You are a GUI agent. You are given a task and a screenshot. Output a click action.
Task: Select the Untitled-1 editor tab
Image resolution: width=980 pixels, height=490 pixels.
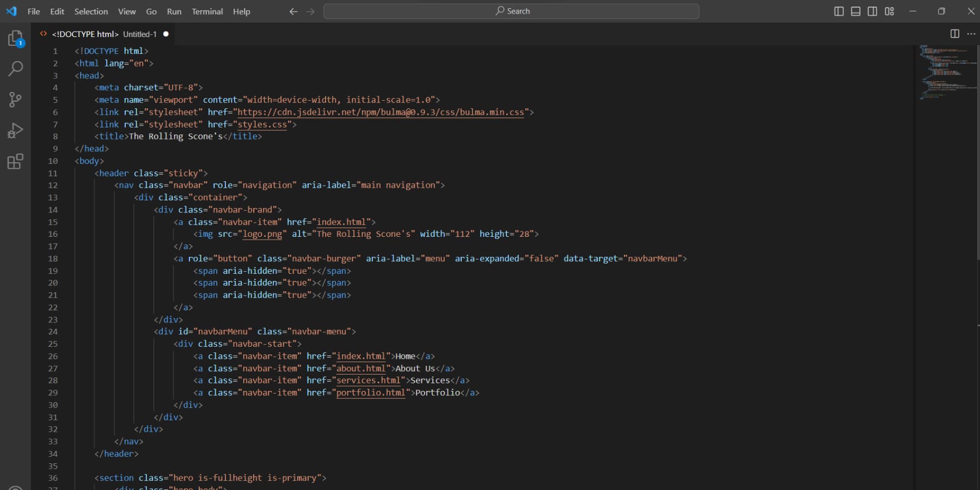[x=139, y=34]
